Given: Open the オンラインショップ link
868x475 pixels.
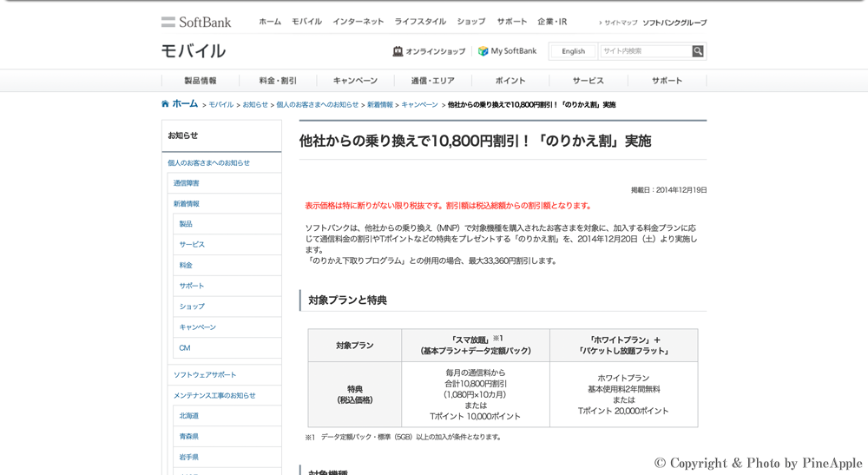Looking at the screenshot, I should point(429,51).
